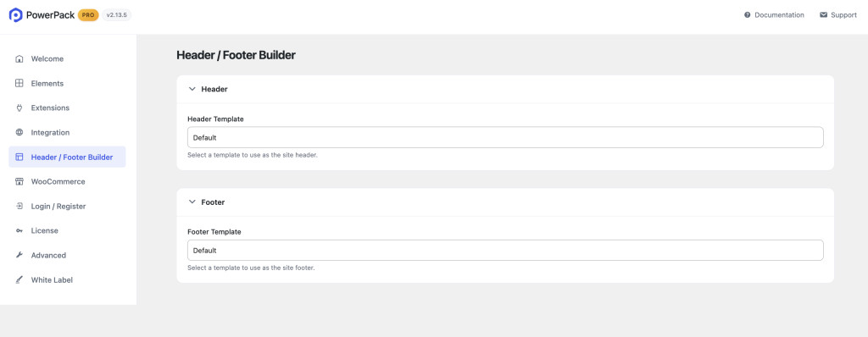Click the License key icon

(19, 231)
